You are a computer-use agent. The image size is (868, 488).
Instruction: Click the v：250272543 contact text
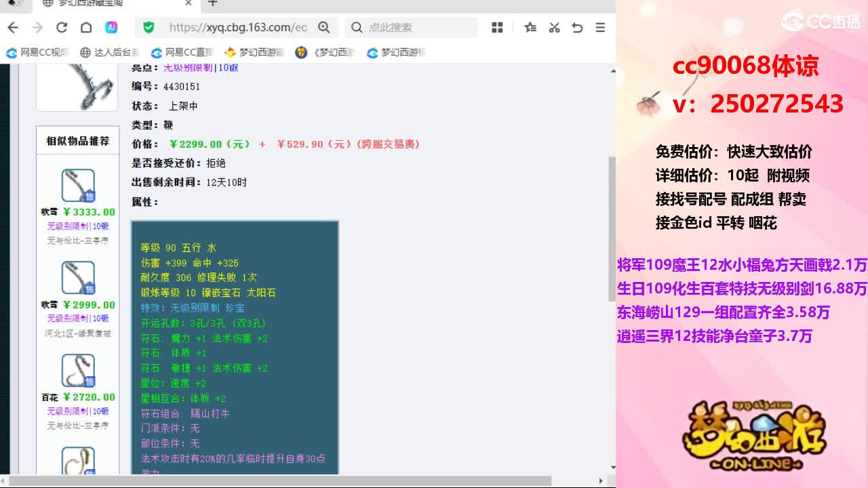[758, 104]
